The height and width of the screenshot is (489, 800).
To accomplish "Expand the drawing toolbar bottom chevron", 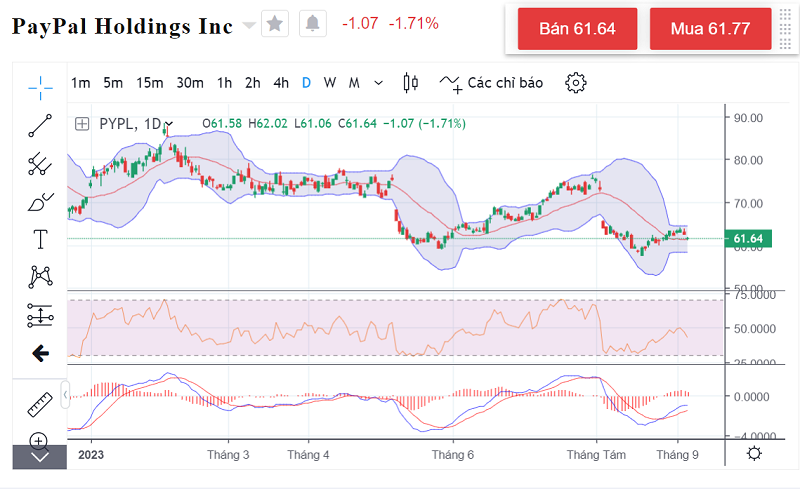I will tap(40, 458).
